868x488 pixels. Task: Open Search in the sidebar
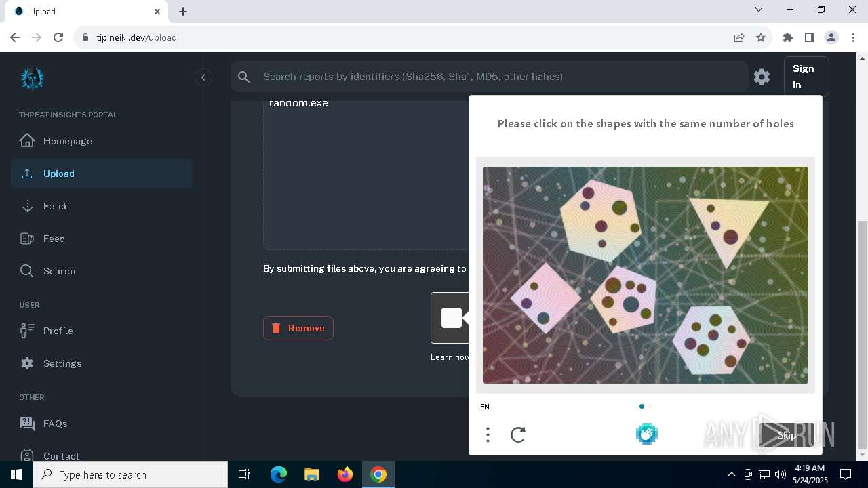click(x=102, y=271)
